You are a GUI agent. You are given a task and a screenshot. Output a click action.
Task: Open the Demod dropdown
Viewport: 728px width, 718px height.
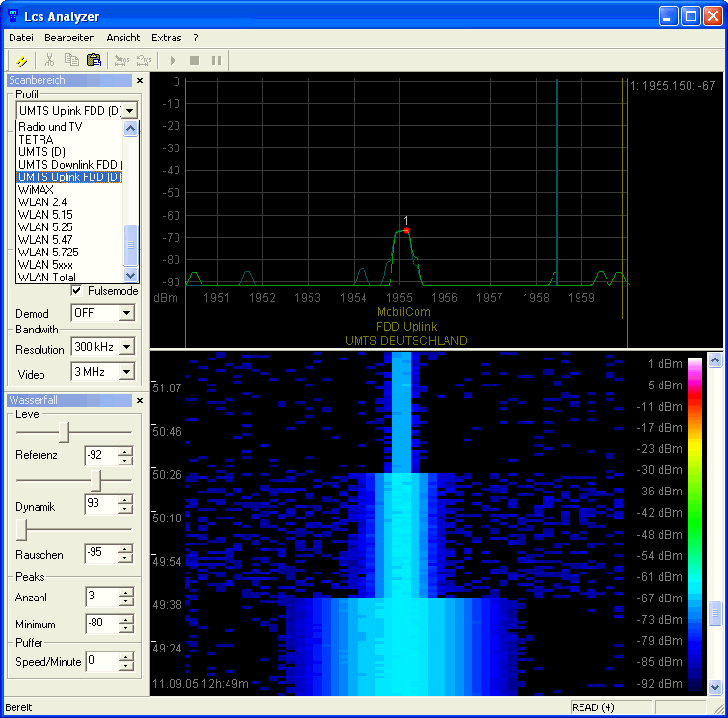point(126,313)
